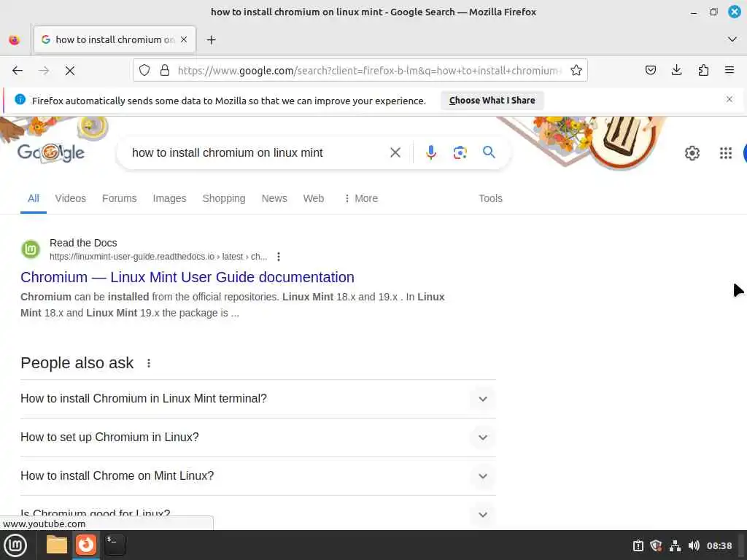Open Firefox View pinned icon
747x560 pixels.
15,40
